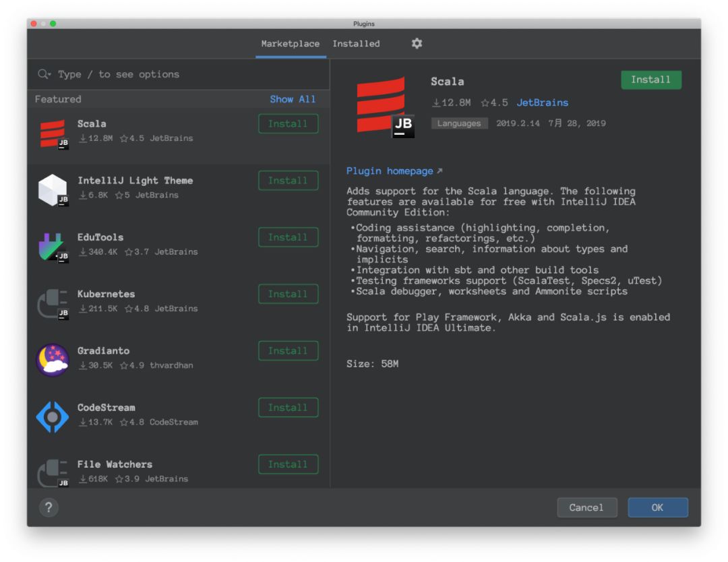Click the Plugins window title
The image size is (728, 562).
coord(364,24)
